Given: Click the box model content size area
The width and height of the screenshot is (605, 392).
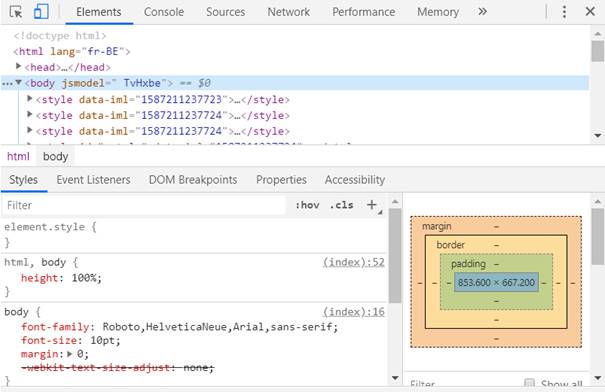Looking at the screenshot, I should [496, 282].
